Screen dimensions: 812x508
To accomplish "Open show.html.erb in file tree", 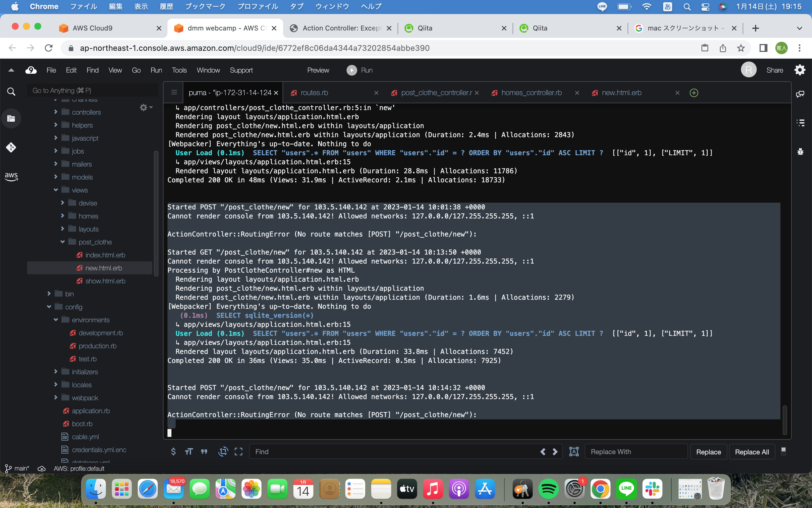I will pyautogui.click(x=105, y=281).
